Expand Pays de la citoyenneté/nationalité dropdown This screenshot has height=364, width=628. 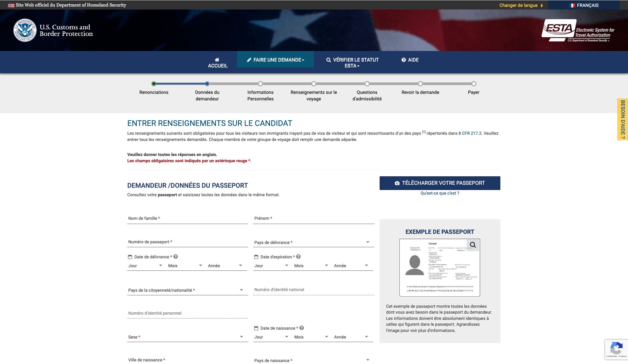[x=187, y=290]
